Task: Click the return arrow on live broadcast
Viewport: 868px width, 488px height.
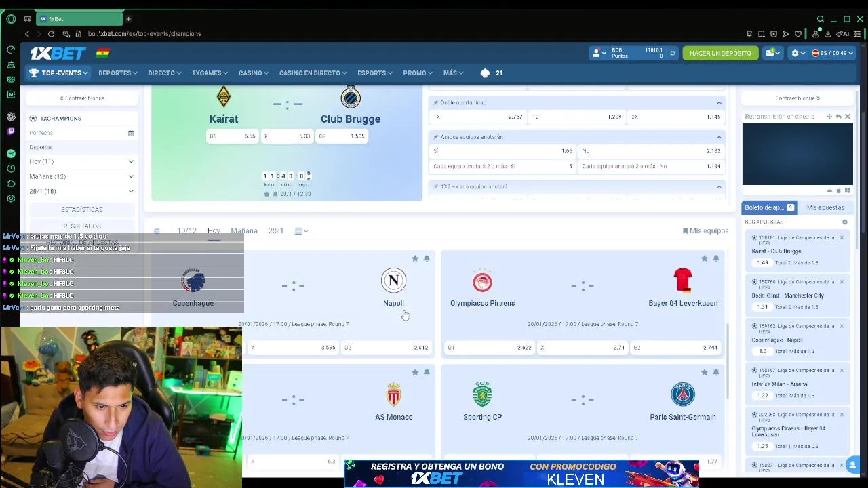Action: (x=839, y=117)
